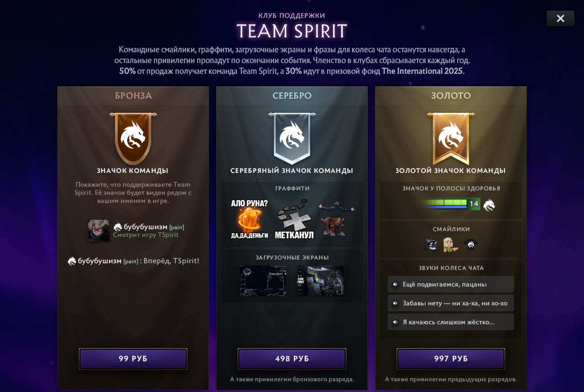Viewport: 584px width, 392px height.
Task: Open the second loading screen thumbnail
Action: pyautogui.click(x=320, y=281)
